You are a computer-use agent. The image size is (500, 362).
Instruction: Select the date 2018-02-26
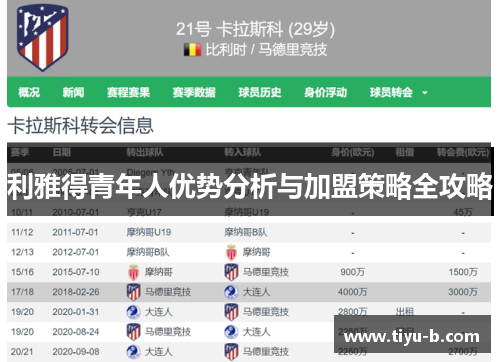coord(76,292)
